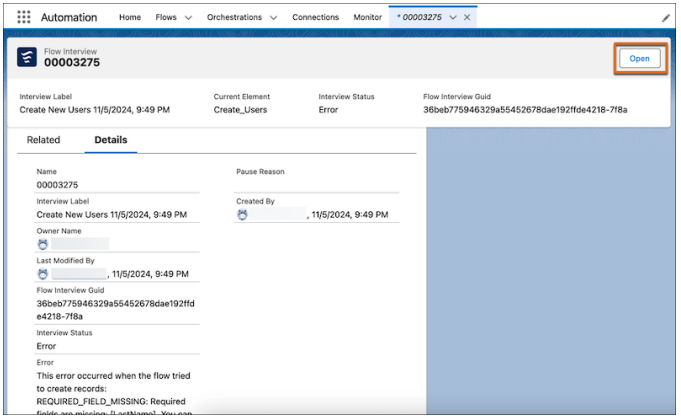
Task: Click the Last Modified By avatar icon
Action: click(x=43, y=274)
